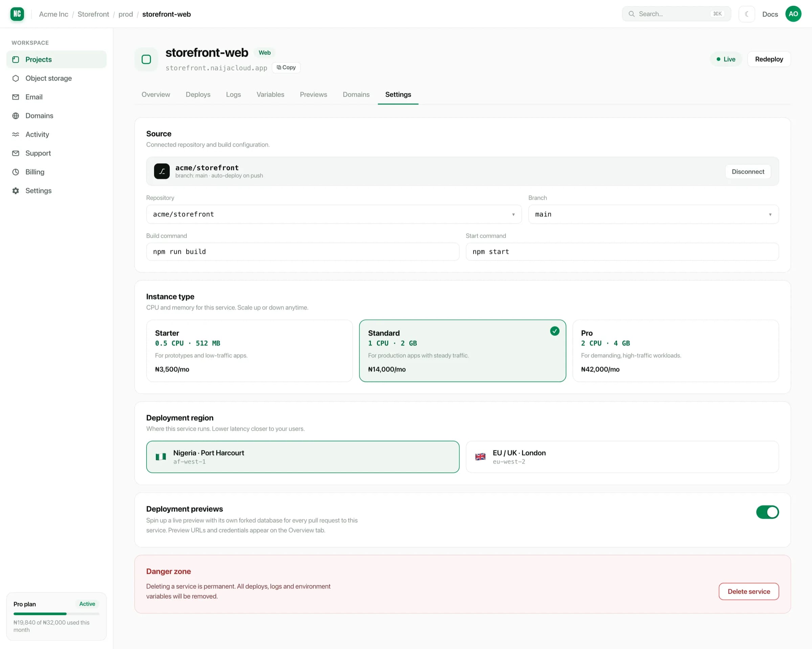Click the search magnifier icon
812x649 pixels.
[x=632, y=14]
